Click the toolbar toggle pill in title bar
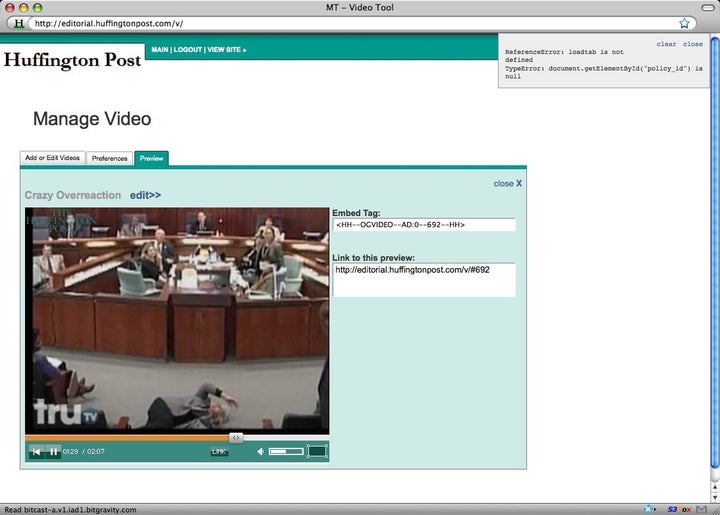720x515 pixels. [708, 7]
